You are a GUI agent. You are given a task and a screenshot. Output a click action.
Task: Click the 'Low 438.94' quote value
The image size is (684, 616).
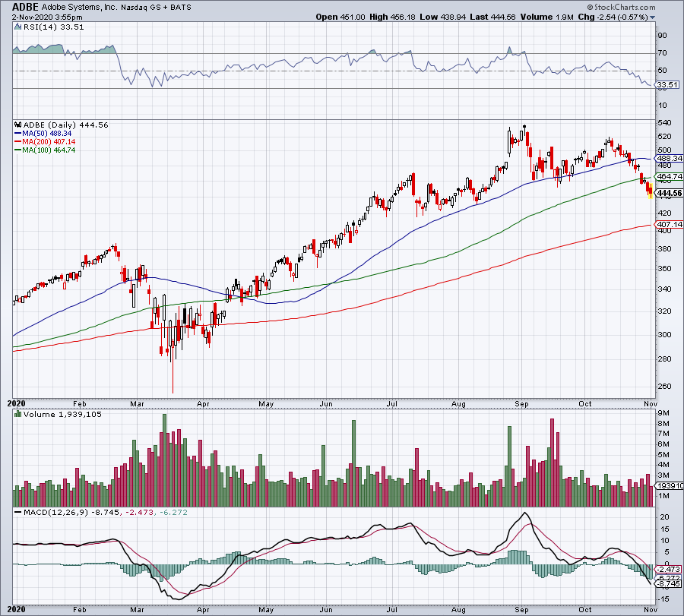click(x=443, y=17)
